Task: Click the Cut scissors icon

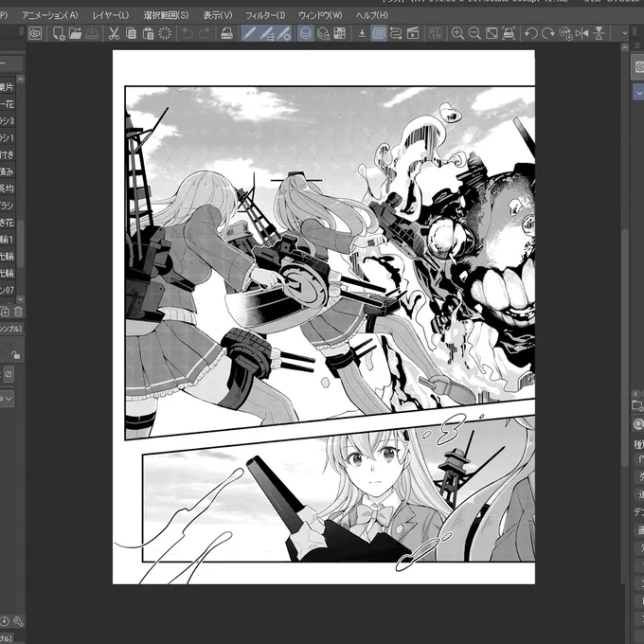Action: [114, 33]
